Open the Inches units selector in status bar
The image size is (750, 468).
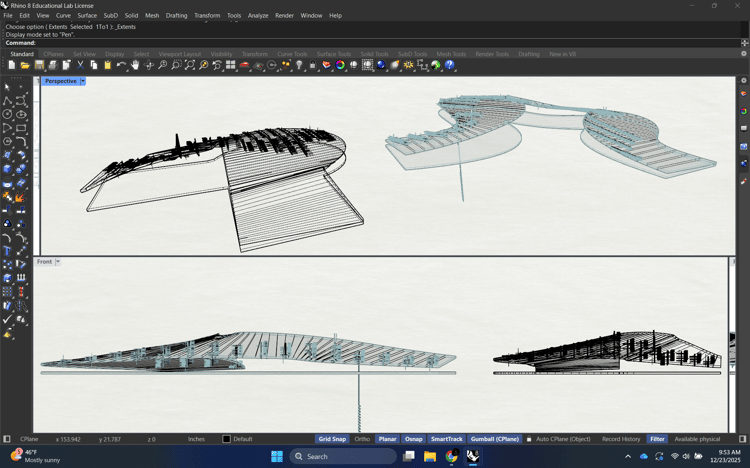tap(196, 439)
